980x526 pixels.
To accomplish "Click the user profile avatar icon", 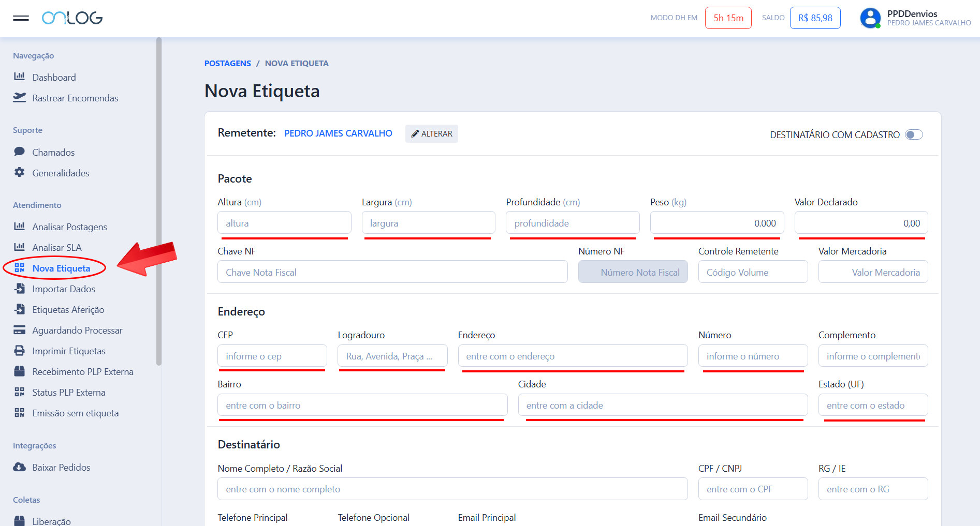I will 870,18.
